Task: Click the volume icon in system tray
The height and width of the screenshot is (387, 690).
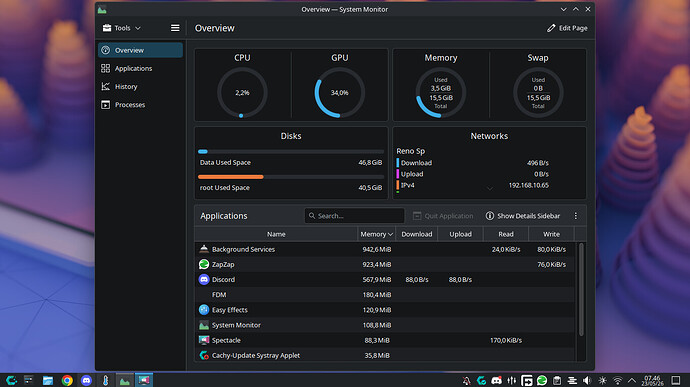Action: 587,380
